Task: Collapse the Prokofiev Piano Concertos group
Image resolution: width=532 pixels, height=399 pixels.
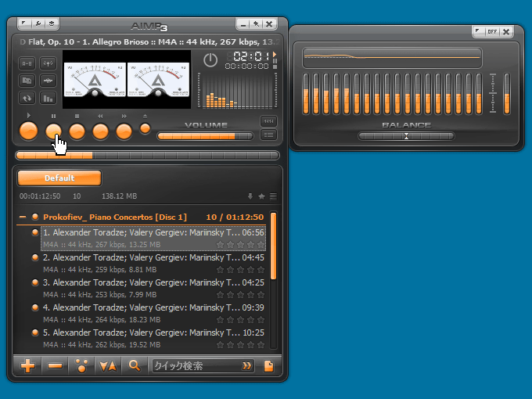Action: [23, 217]
